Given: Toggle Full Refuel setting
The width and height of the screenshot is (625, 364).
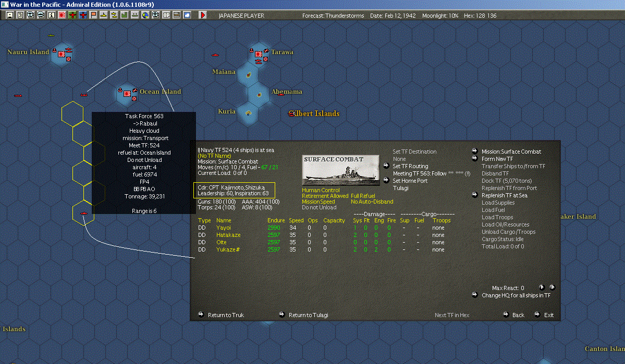Looking at the screenshot, I should click(x=363, y=196).
